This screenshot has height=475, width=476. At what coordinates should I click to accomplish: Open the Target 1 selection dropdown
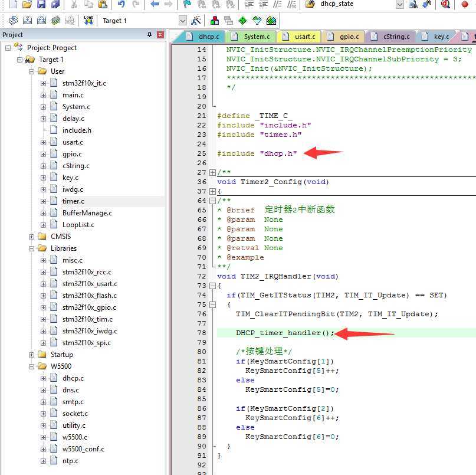coord(182,21)
